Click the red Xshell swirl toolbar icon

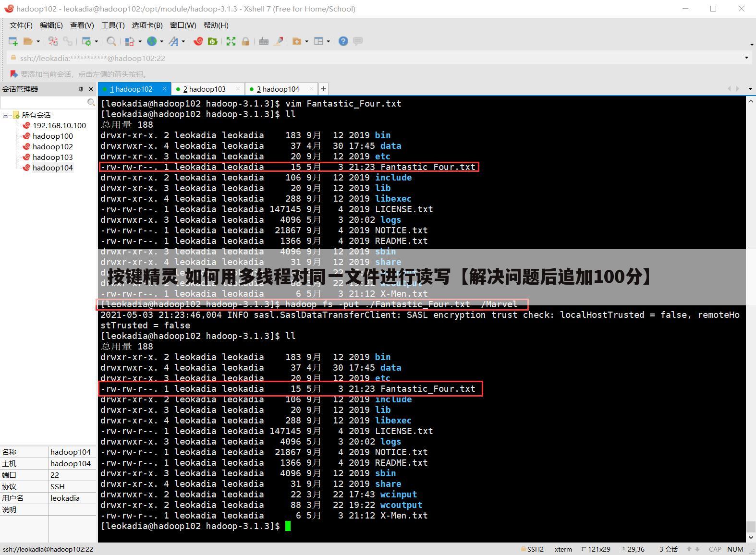[x=198, y=41]
